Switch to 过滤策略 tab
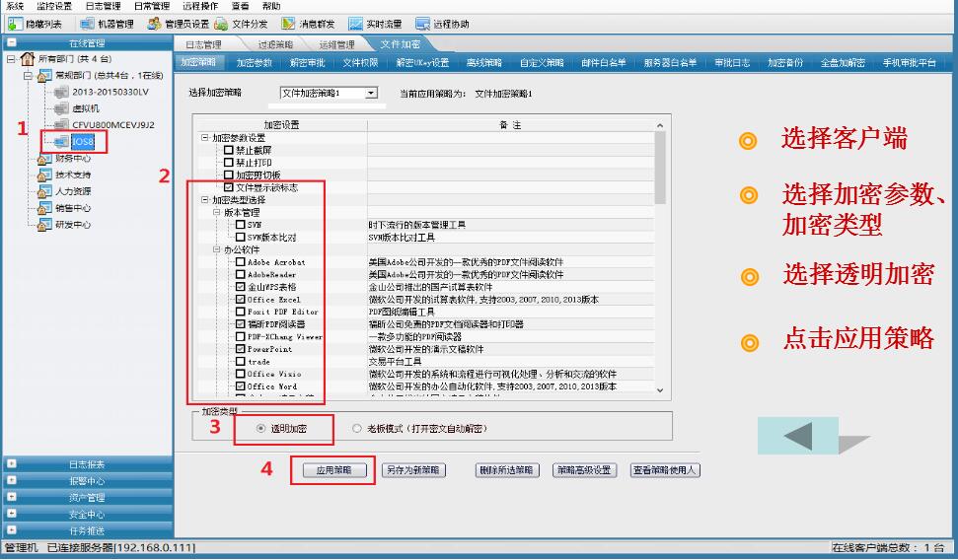This screenshot has width=958, height=560. pyautogui.click(x=275, y=44)
